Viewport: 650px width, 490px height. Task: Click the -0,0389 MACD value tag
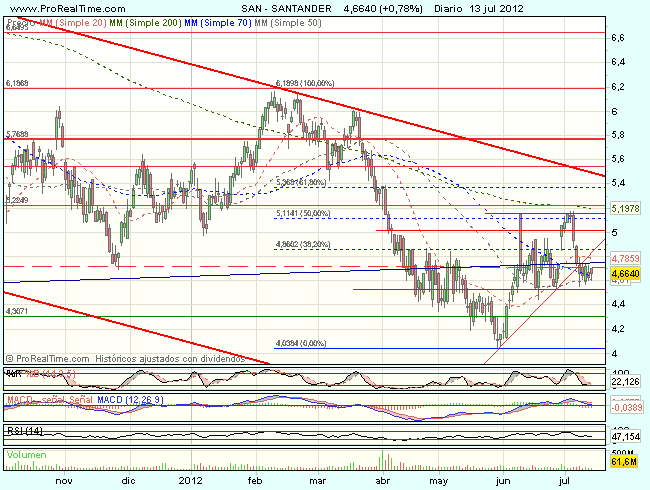(x=626, y=408)
